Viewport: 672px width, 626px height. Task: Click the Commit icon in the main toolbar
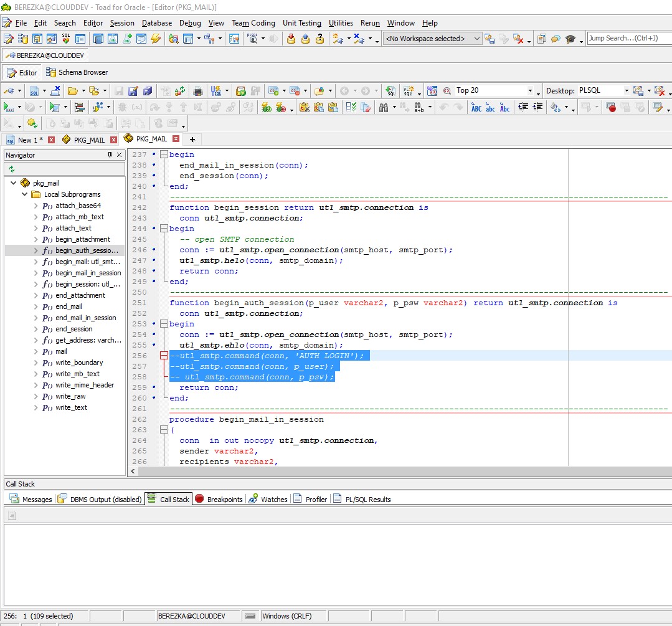click(x=291, y=39)
